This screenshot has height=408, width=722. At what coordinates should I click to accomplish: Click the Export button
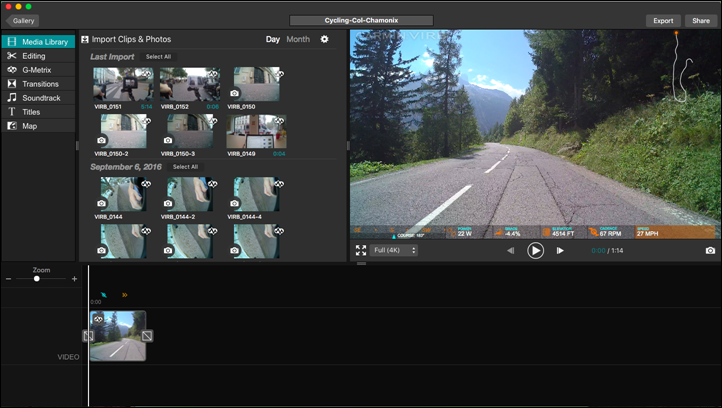pos(663,20)
